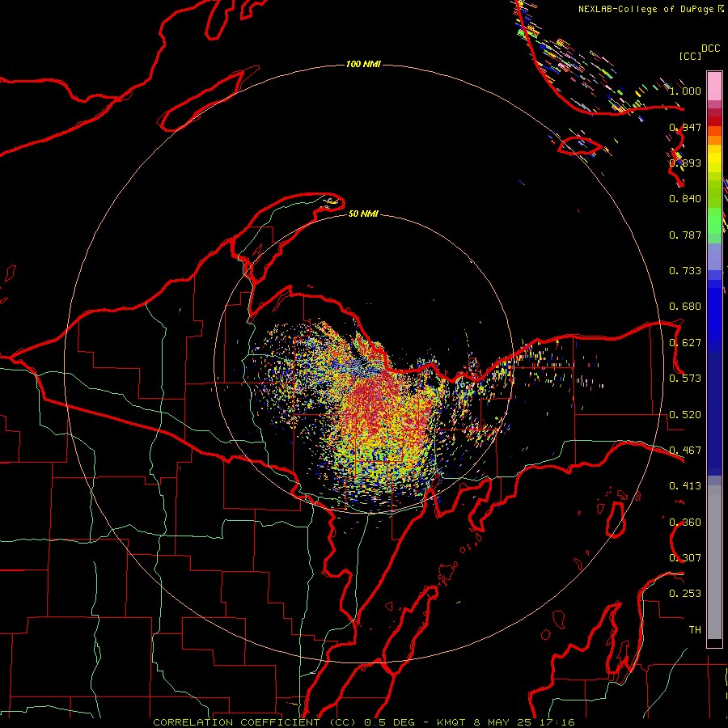This screenshot has width=728, height=728.
Task: Click the 0.360 scale value
Action: pos(685,523)
